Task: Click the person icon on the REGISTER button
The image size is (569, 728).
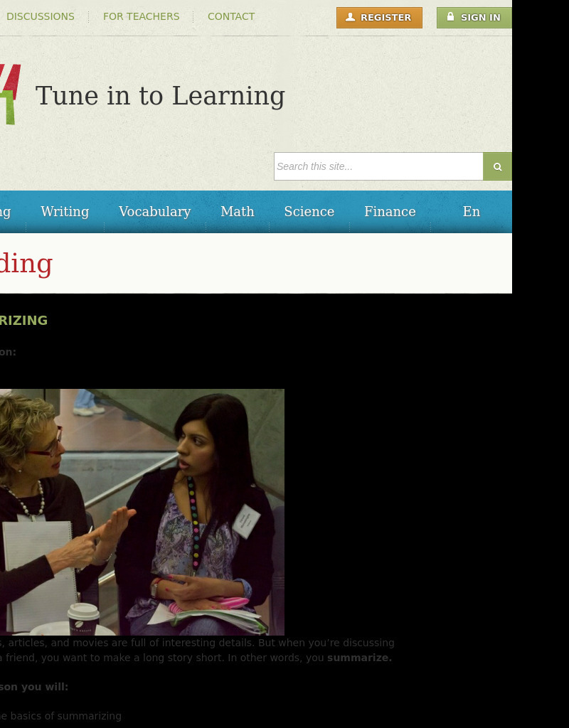Action: 351,17
